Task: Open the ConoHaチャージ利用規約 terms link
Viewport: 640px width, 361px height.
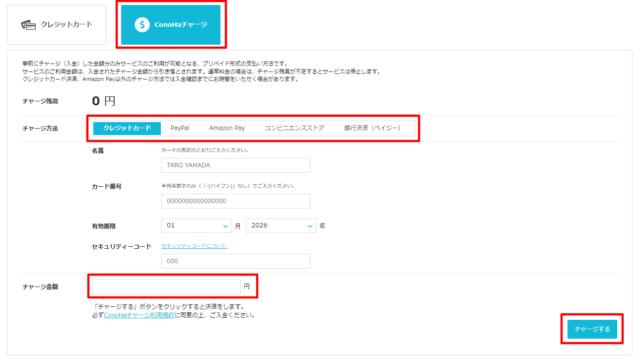Action: (139, 315)
